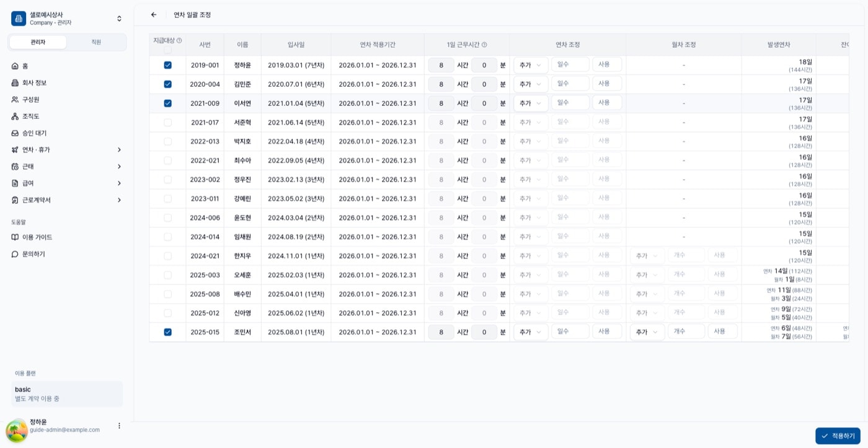
Task: Open the 문의하기 link
Action: [x=67, y=254]
